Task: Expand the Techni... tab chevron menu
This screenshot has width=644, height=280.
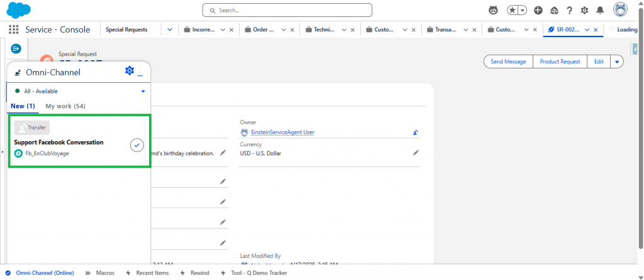Action: click(x=345, y=30)
